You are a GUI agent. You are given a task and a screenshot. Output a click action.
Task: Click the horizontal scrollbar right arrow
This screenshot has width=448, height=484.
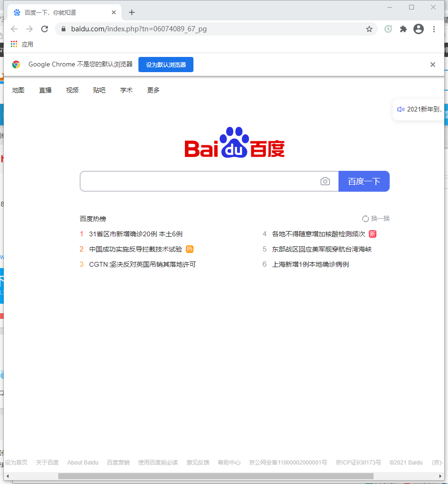click(440, 476)
